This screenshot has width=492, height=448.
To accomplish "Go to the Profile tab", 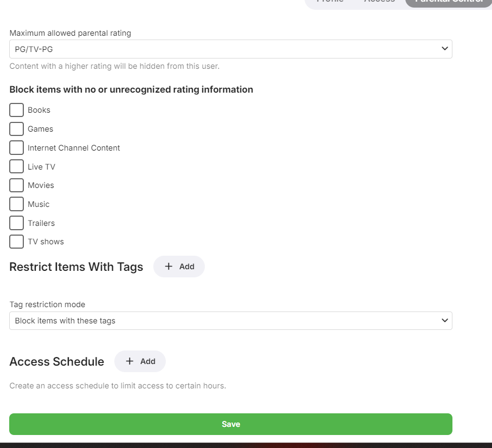I will 330,2.
